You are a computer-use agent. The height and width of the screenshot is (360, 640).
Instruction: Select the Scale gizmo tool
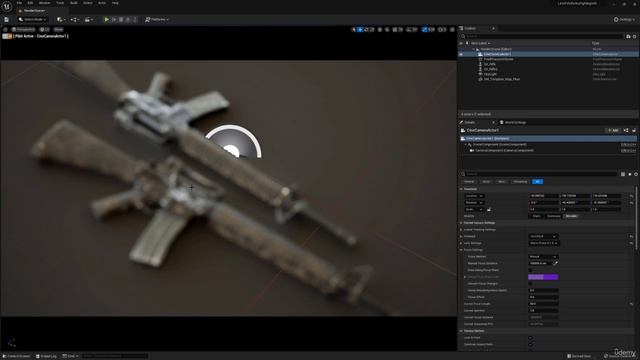click(x=372, y=29)
